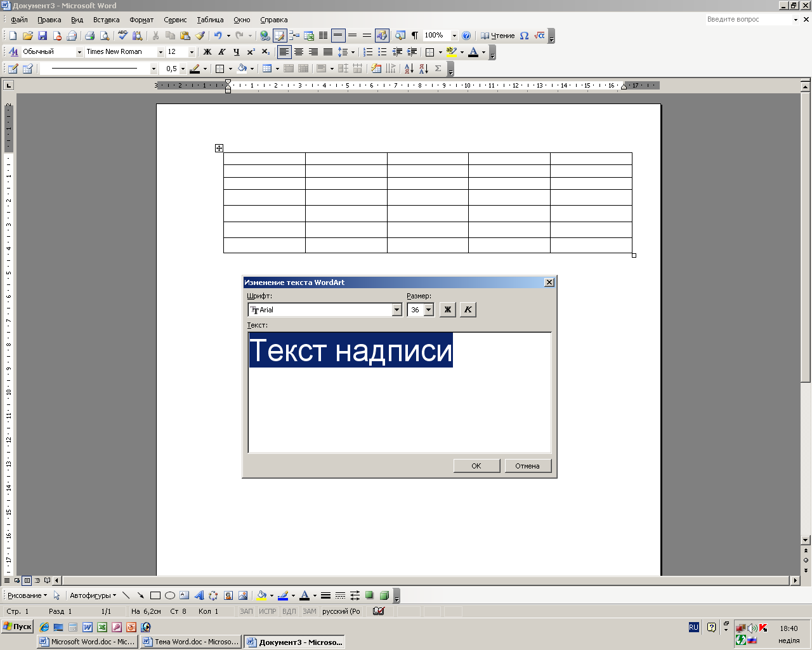Print the document using the printer icon

pos(89,36)
